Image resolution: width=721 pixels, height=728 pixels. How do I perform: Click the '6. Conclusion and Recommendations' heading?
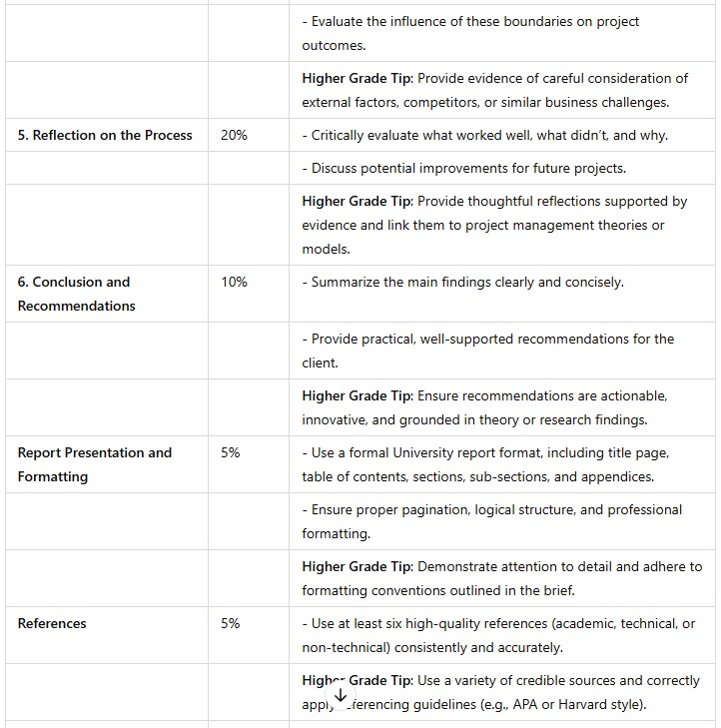pyautogui.click(x=76, y=294)
